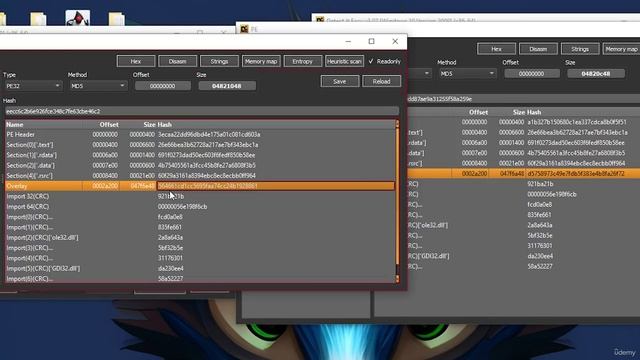Reload the hash list
The image size is (640, 360).
381,81
